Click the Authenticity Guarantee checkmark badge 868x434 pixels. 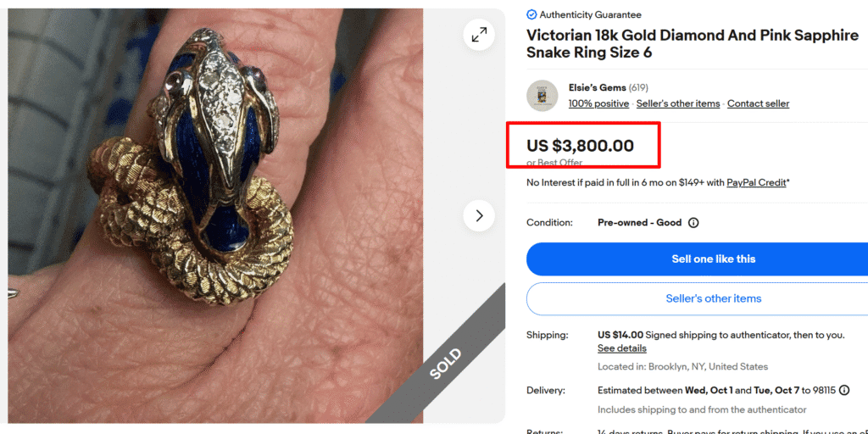coord(531,14)
